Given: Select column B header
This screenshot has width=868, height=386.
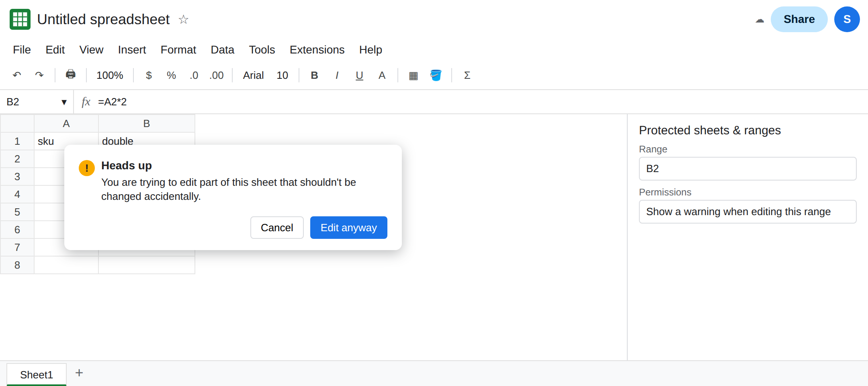Looking at the screenshot, I should [x=147, y=123].
